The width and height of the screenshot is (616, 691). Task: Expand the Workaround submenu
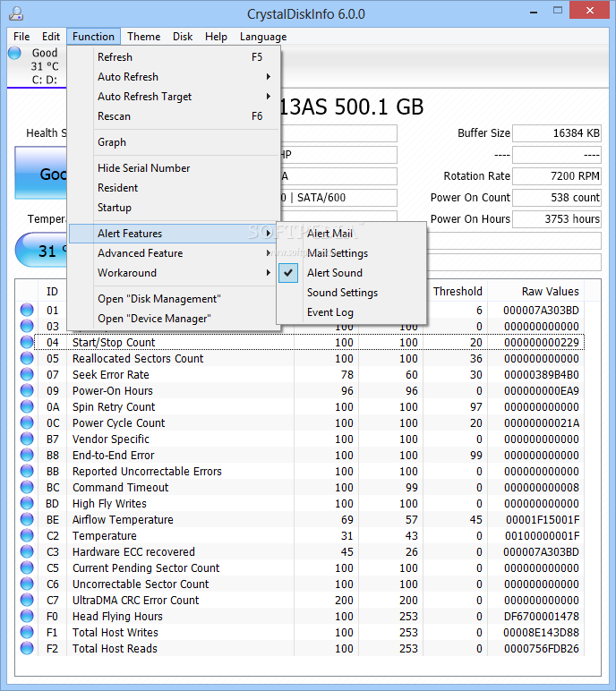point(175,273)
